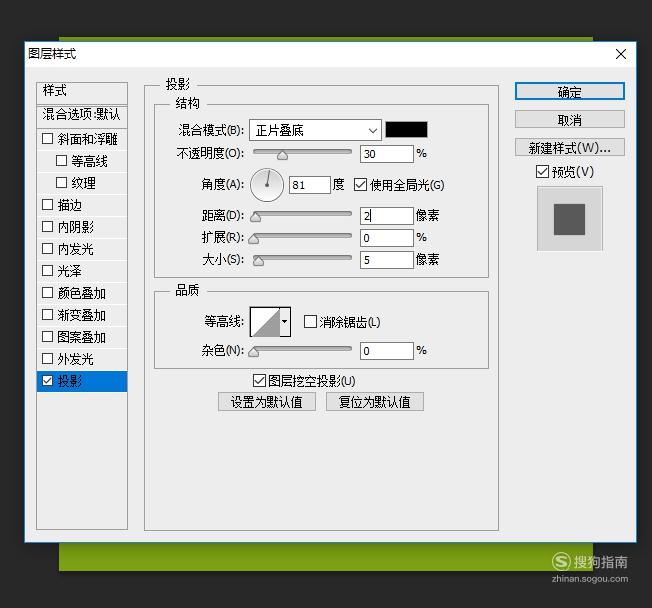Click the 杂色 slider handle

tap(253, 352)
